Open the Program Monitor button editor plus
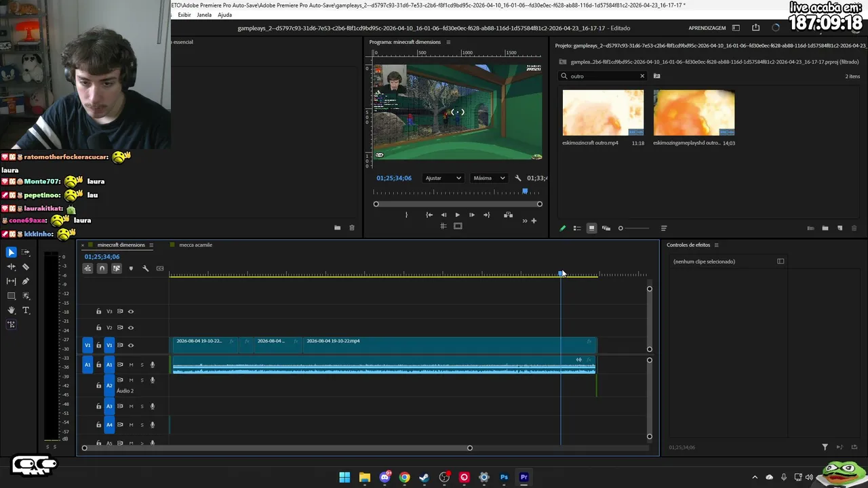This screenshot has width=868, height=488. (534, 220)
